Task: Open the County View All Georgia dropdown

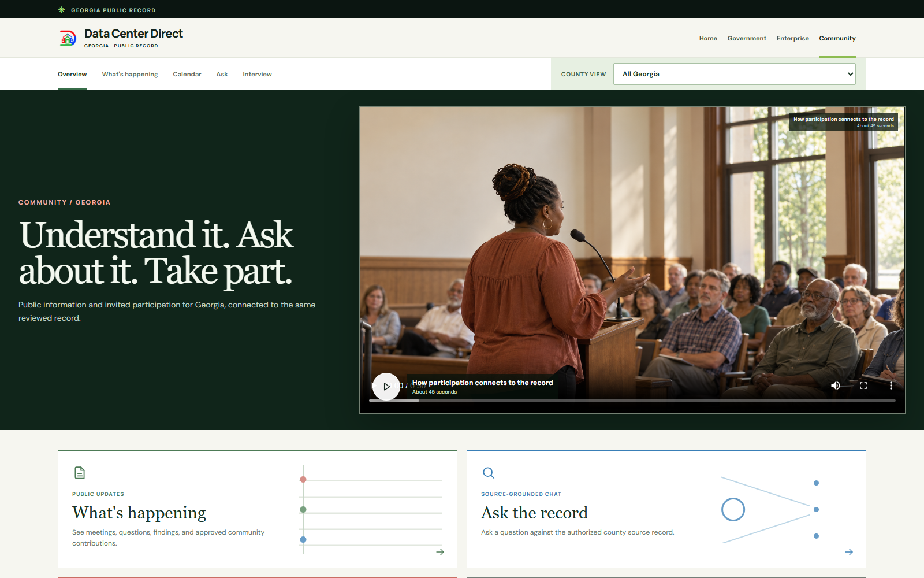Action: click(735, 74)
